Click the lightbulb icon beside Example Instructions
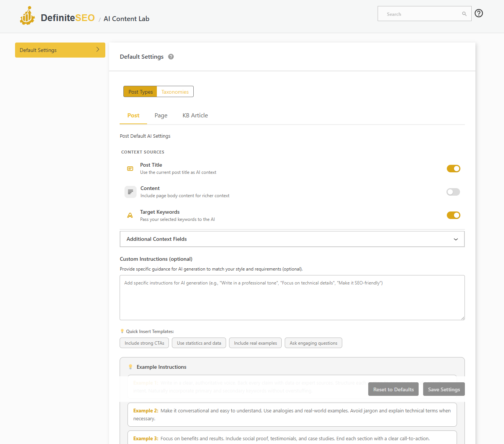 (x=131, y=367)
